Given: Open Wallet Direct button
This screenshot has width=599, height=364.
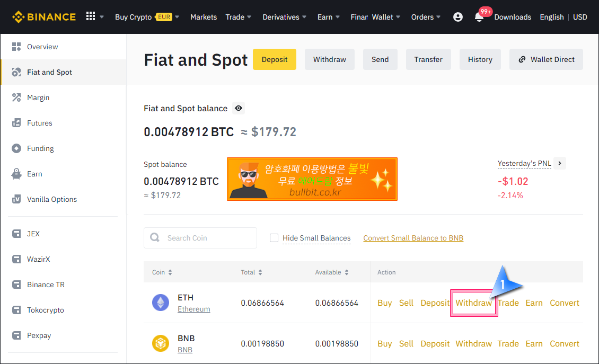Looking at the screenshot, I should (546, 59).
